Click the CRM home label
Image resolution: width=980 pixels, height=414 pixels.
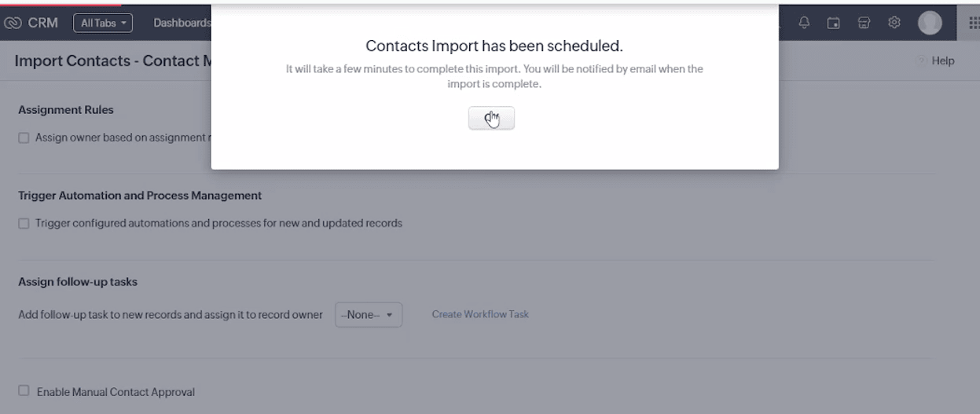(43, 23)
